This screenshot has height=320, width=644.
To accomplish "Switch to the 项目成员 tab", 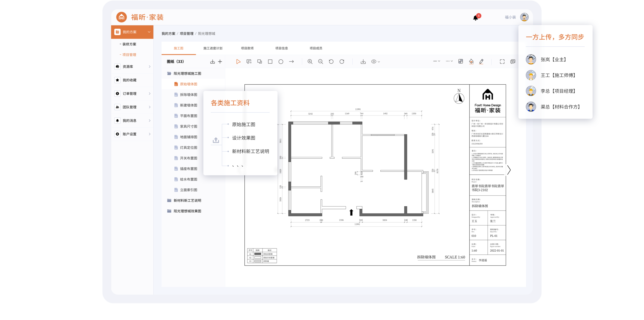I will 316,48.
